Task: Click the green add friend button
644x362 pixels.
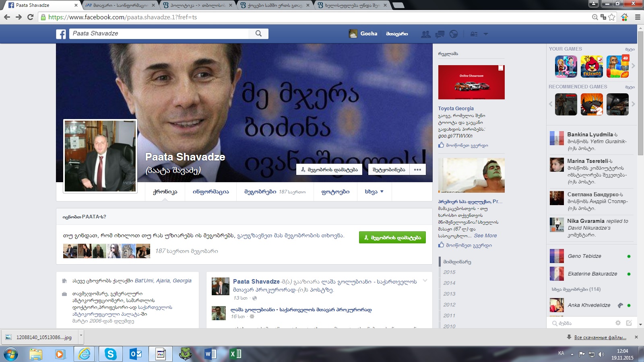Action: tap(392, 237)
